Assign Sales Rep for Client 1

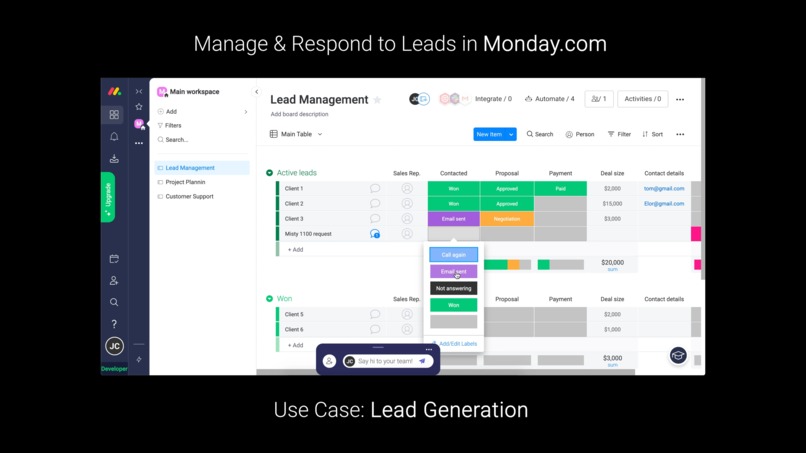tap(407, 188)
